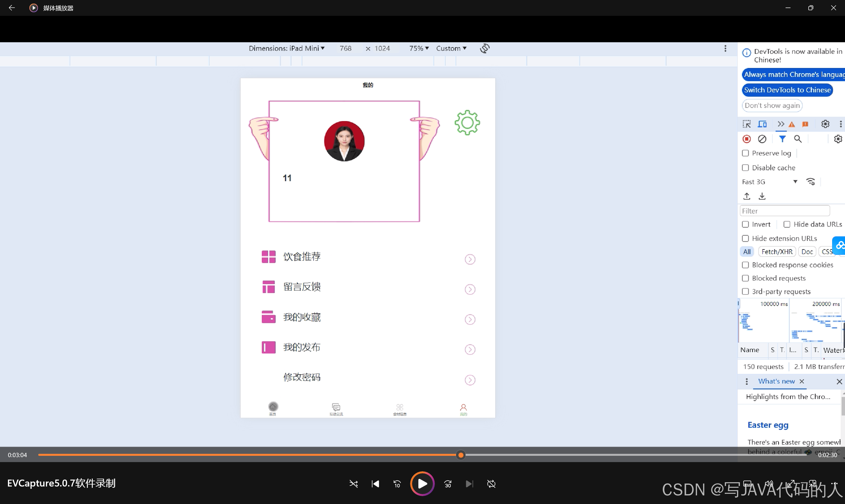Click the rotate device orientation icon

coord(484,48)
